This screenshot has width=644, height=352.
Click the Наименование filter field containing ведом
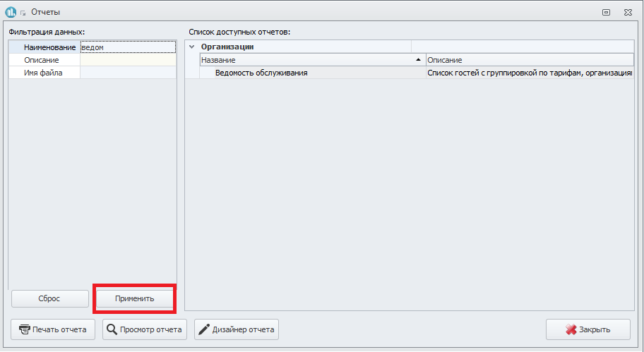(128, 47)
